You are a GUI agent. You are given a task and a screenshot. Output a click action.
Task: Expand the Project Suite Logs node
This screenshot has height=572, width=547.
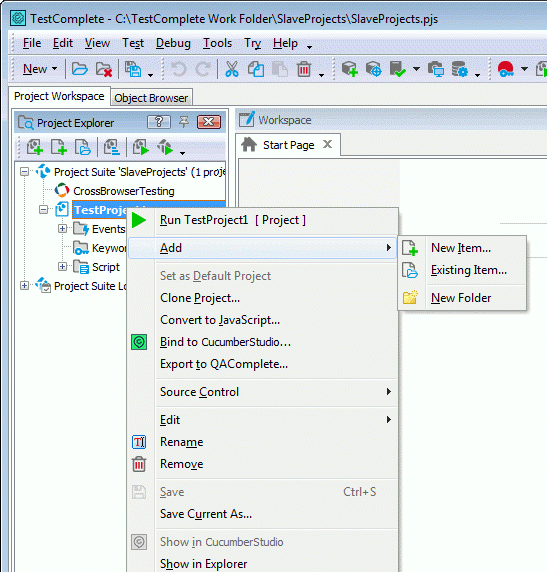24,286
